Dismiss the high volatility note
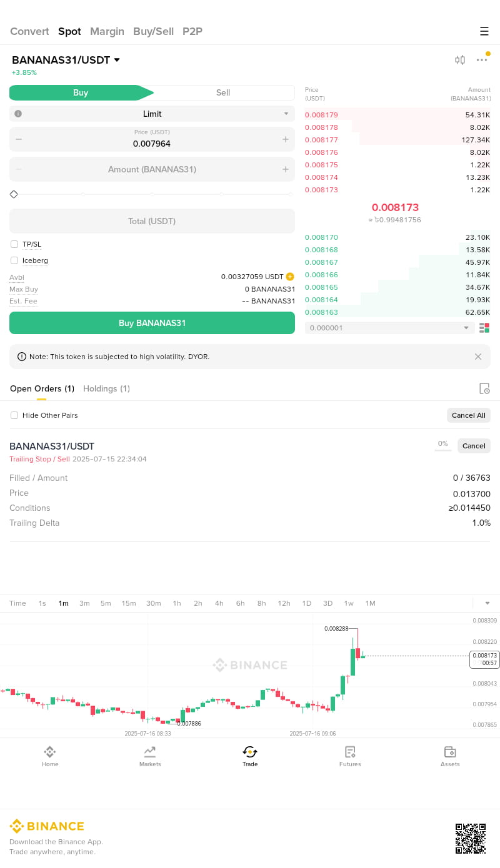The image size is (500, 868). point(478,357)
